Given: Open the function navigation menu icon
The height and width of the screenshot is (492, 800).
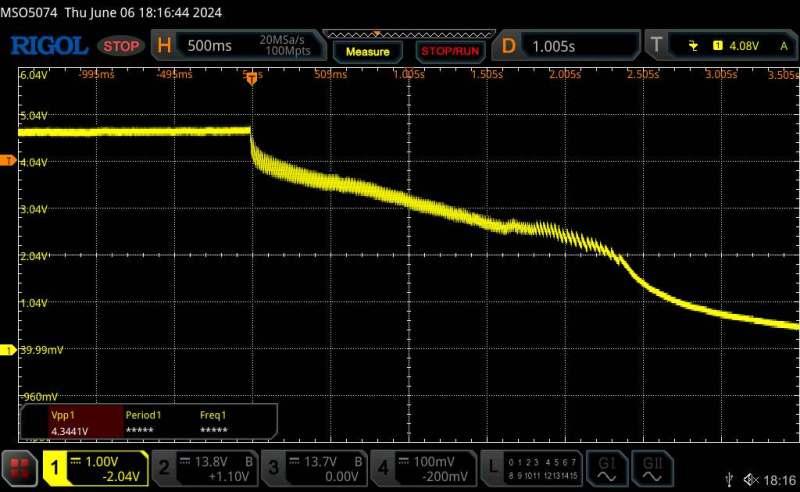Looking at the screenshot, I should pos(19,467).
